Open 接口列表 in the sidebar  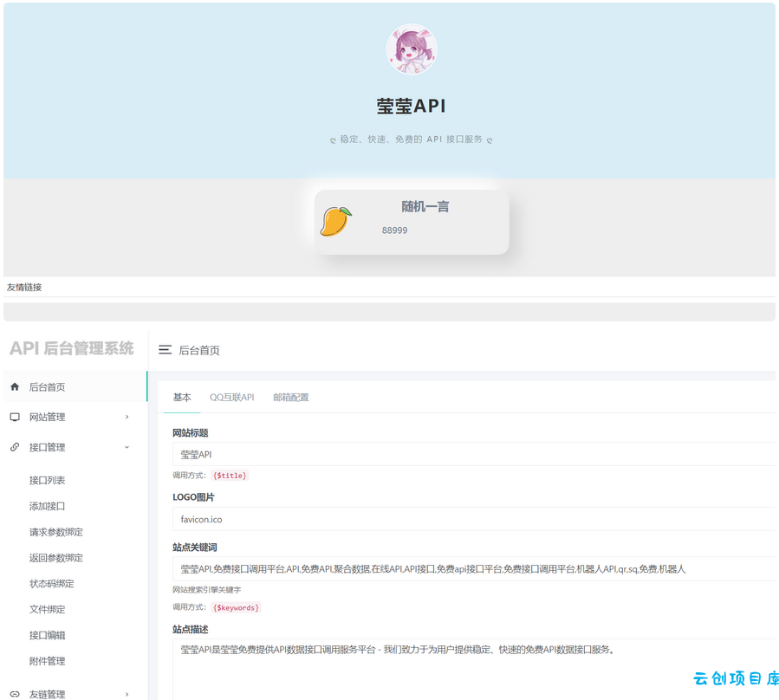pos(47,481)
